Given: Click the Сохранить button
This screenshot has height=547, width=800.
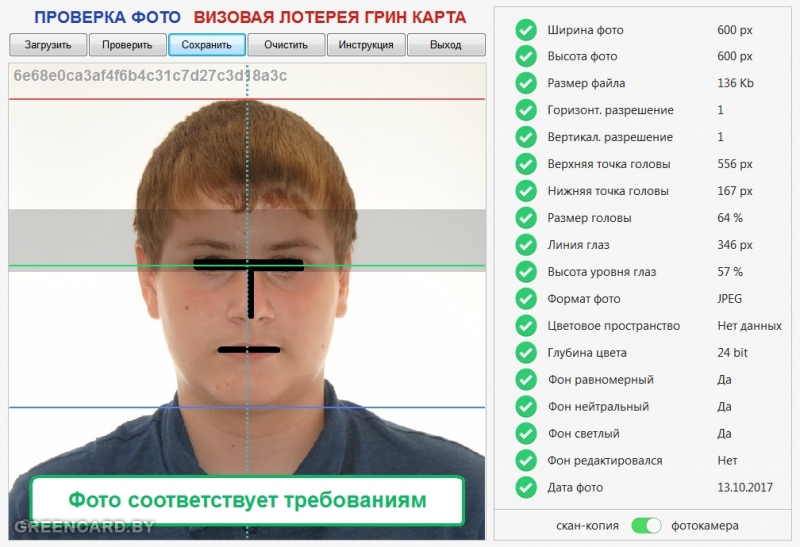Looking at the screenshot, I should click(207, 45).
